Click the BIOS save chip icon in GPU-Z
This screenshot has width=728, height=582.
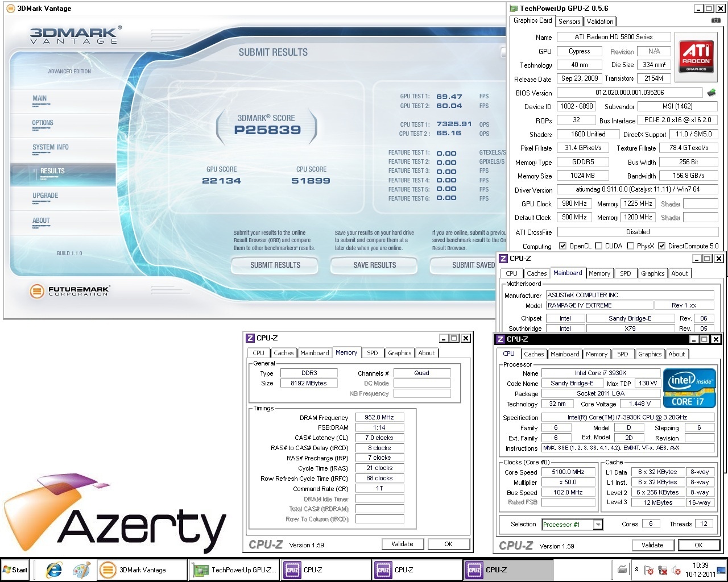tap(712, 92)
